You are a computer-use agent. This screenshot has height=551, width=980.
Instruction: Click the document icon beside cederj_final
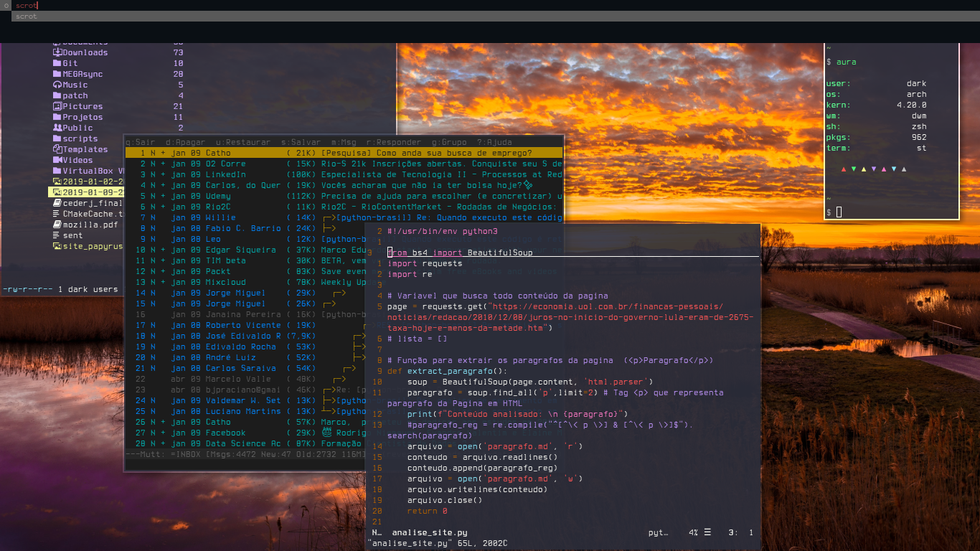point(57,203)
